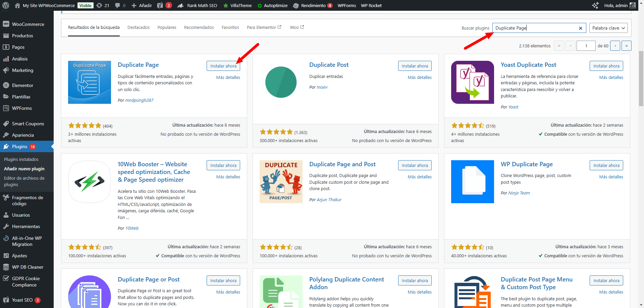Open Editor de archivos de plugins
This screenshot has width=644, height=308.
coord(24,181)
